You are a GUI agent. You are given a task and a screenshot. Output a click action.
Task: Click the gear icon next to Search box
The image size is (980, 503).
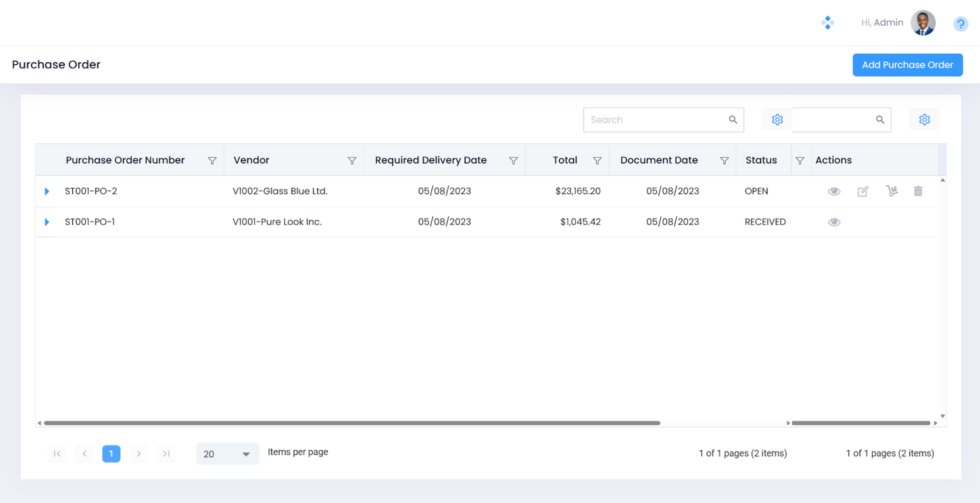pos(777,120)
